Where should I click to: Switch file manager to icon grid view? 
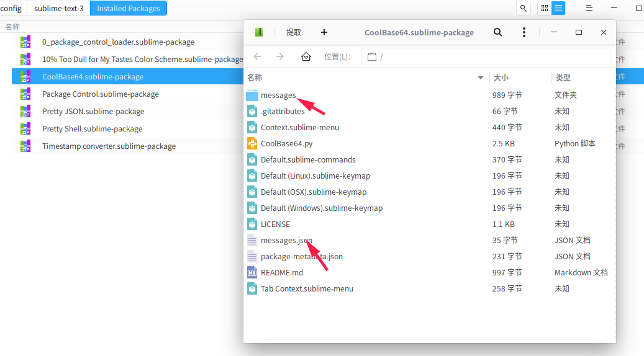coord(545,8)
